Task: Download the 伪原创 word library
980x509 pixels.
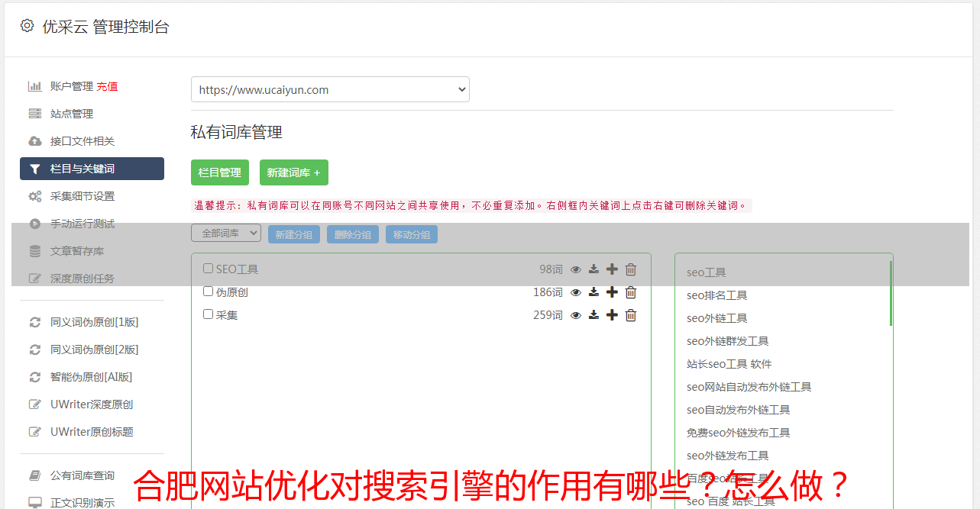Action: [x=593, y=292]
